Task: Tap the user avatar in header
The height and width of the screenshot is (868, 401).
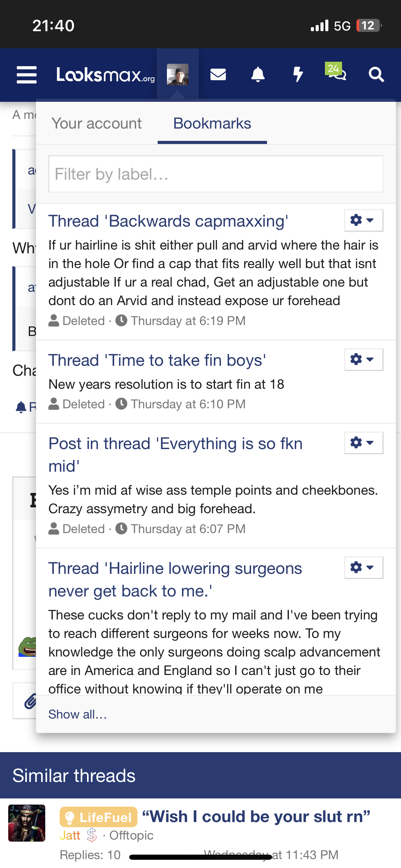Action: tap(178, 74)
